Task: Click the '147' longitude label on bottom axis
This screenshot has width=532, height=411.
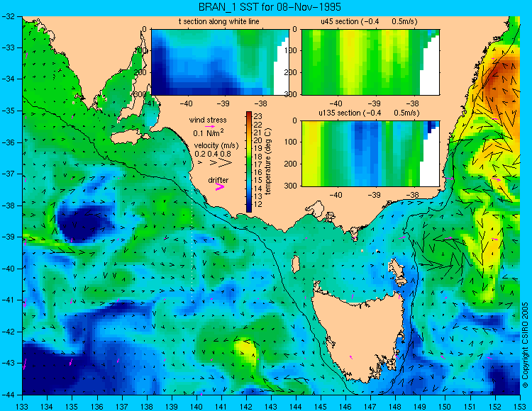Action: pos(370,407)
